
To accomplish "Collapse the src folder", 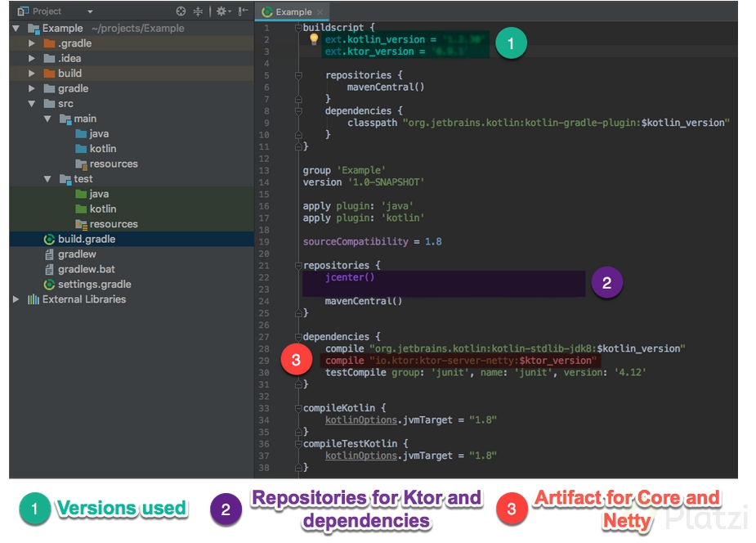I will tap(32, 104).
